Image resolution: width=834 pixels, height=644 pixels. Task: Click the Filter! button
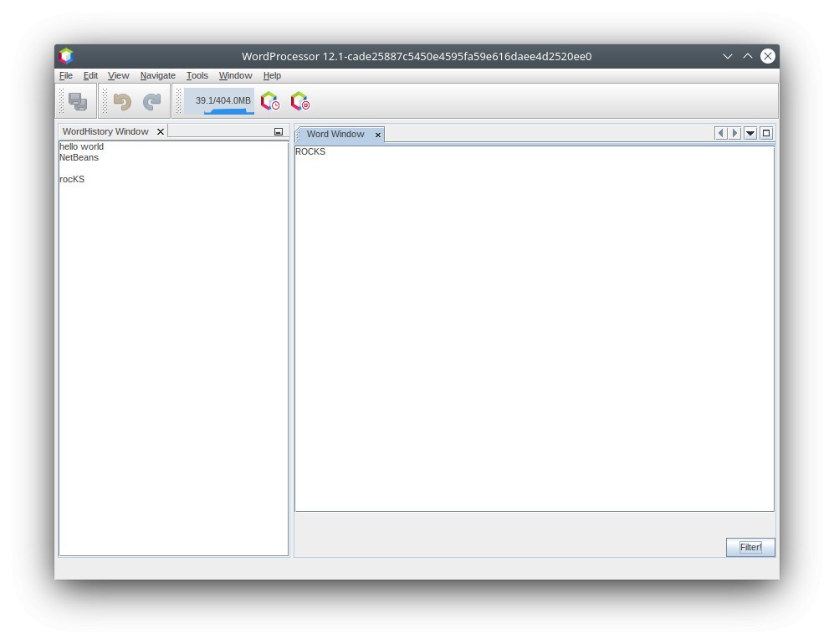tap(750, 547)
